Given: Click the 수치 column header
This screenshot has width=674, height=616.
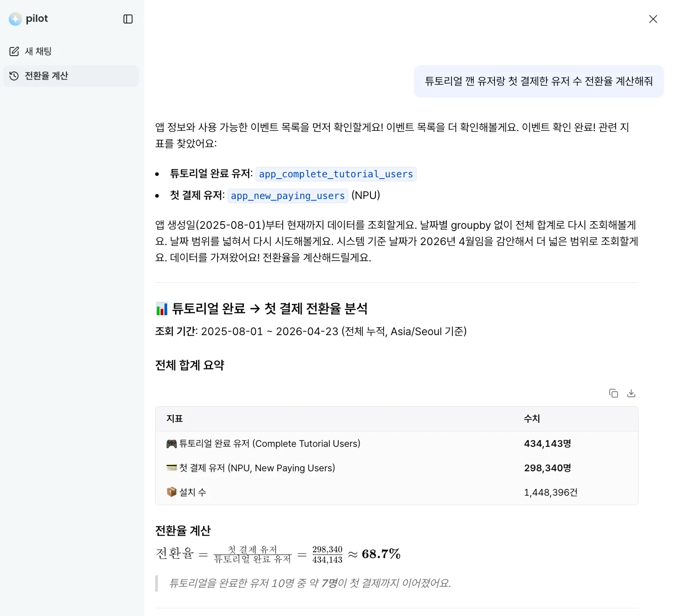Looking at the screenshot, I should click(x=532, y=419).
